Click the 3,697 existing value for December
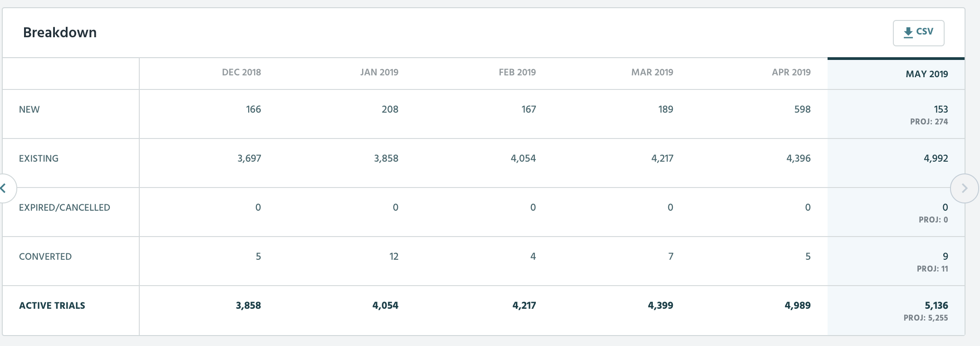 pos(249,158)
